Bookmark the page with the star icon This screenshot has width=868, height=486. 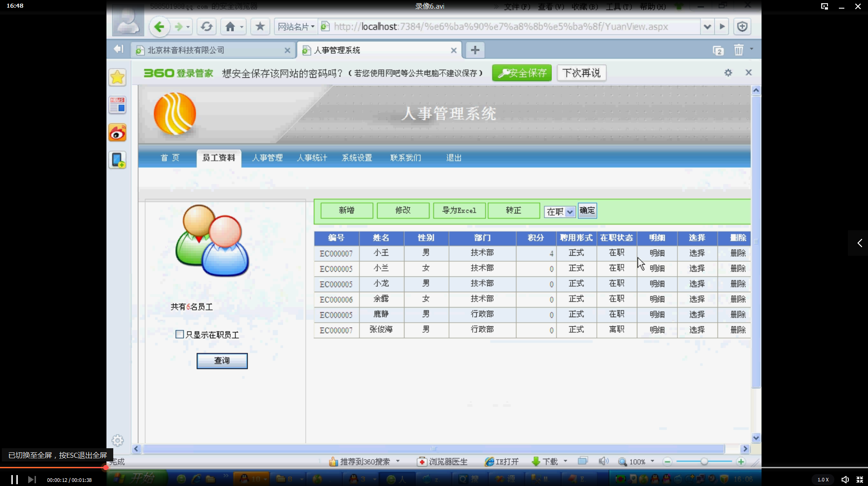pyautogui.click(x=260, y=27)
